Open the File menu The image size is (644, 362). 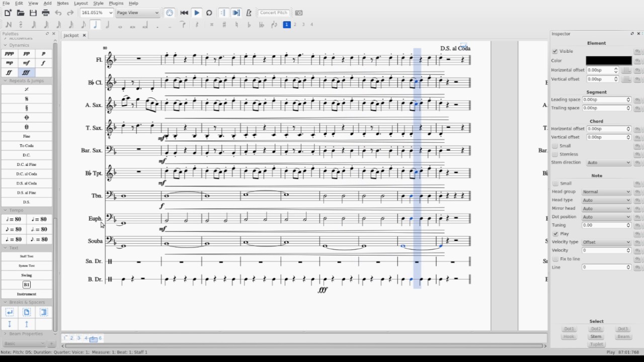6,3
